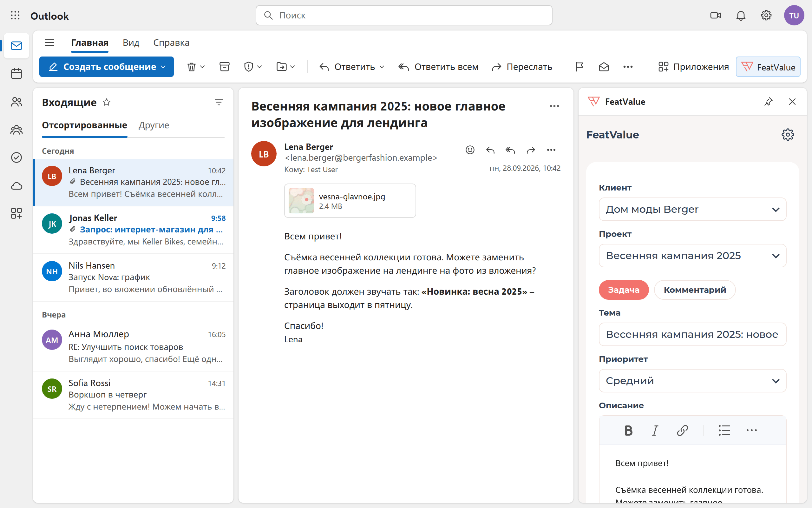
Task: Flag the message with the flag icon
Action: pos(580,67)
